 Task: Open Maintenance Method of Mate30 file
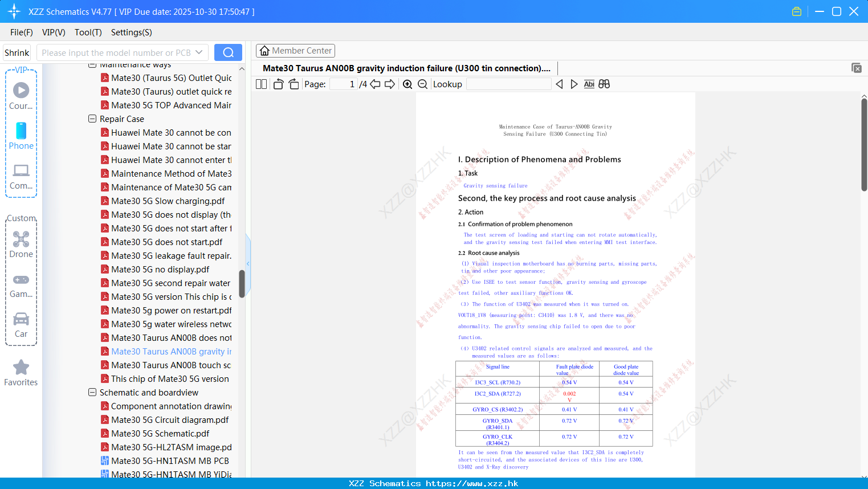tap(171, 173)
